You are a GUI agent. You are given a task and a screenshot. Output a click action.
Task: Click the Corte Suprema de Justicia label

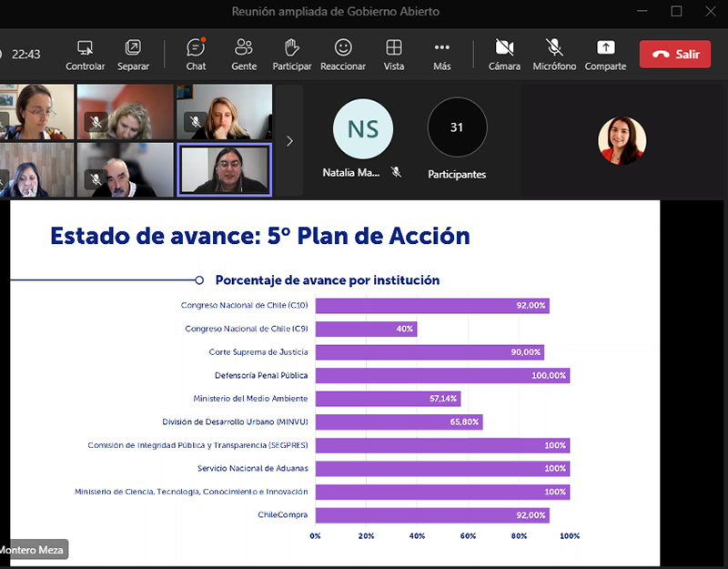tap(258, 352)
